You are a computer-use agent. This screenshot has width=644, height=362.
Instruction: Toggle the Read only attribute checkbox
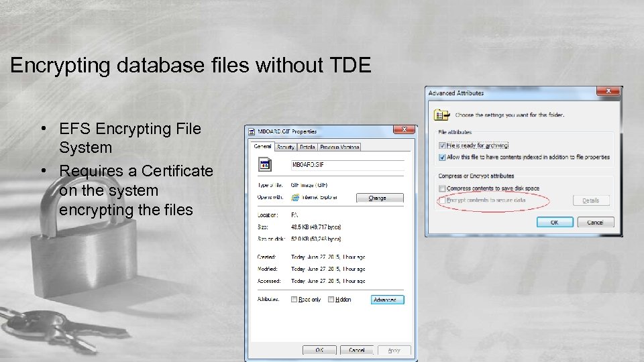click(x=294, y=300)
